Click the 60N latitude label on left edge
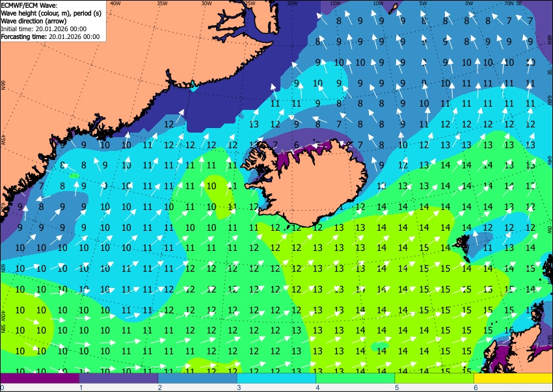553x392 pixels. pyautogui.click(x=3, y=268)
